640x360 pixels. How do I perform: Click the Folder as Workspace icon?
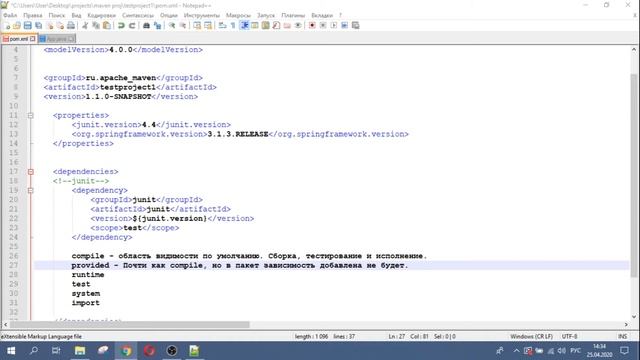pos(287,26)
